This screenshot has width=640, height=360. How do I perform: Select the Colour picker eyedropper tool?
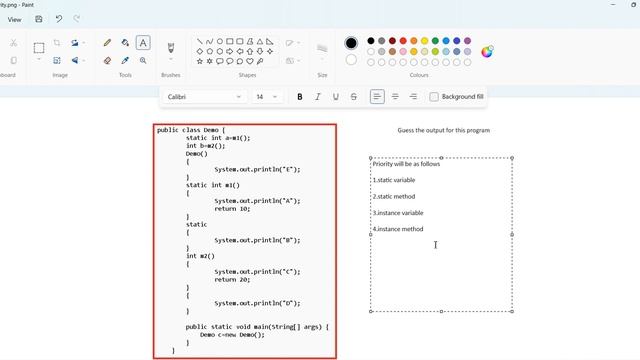pyautogui.click(x=125, y=60)
